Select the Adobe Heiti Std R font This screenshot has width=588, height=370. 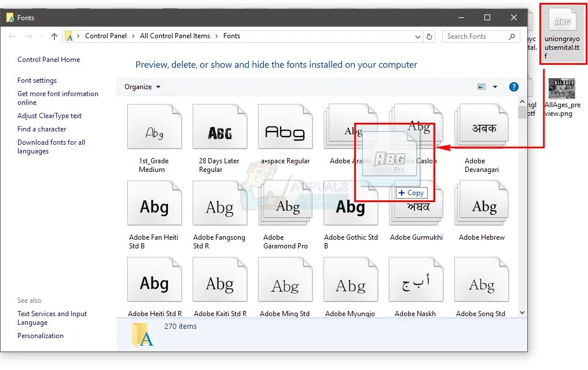tap(155, 280)
